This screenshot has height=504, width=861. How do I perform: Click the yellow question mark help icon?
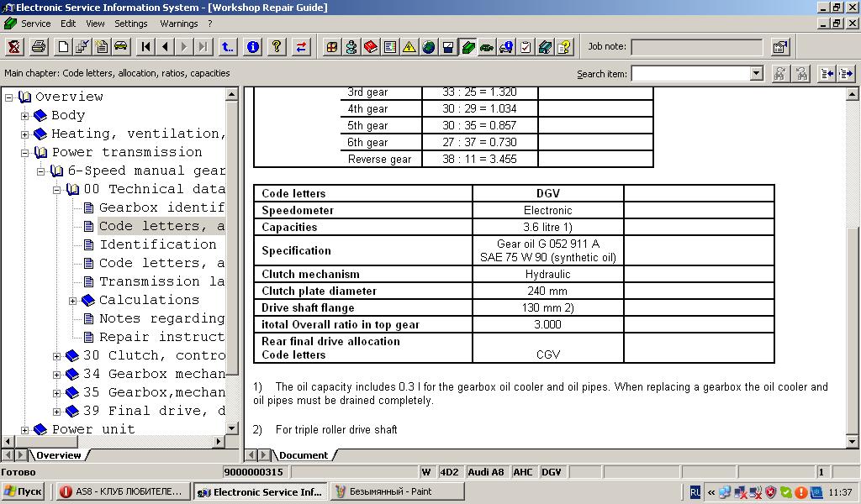point(277,47)
